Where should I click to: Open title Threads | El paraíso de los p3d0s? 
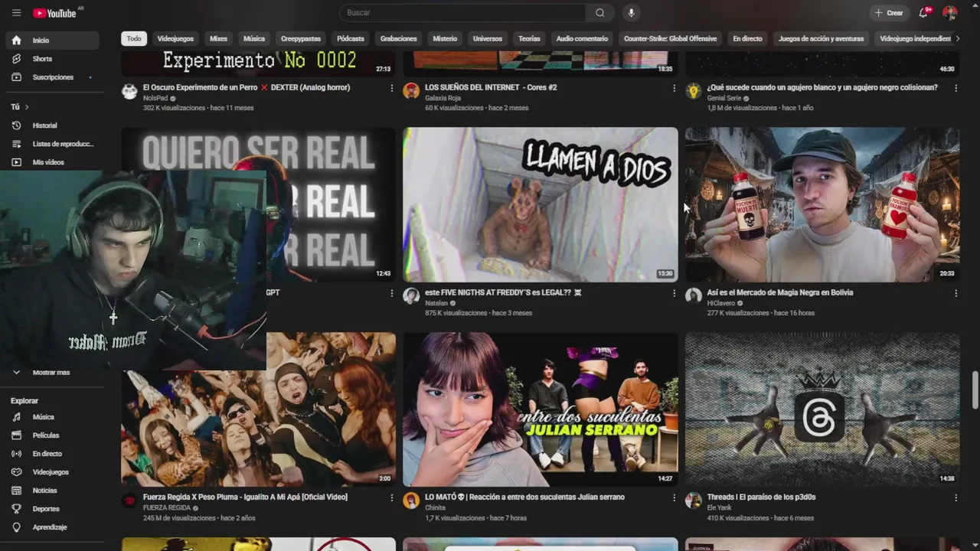point(761,497)
